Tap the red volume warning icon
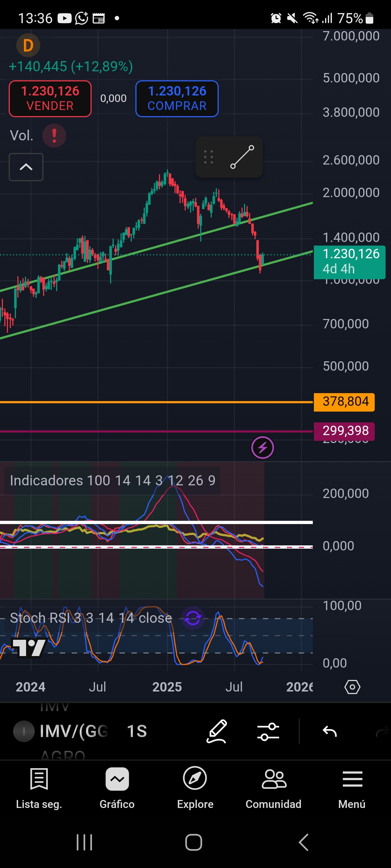 [54, 136]
